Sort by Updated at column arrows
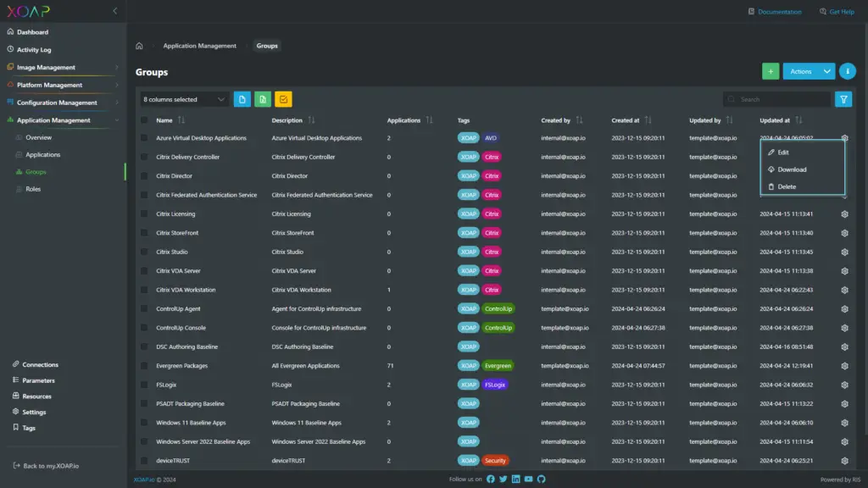 coord(798,120)
